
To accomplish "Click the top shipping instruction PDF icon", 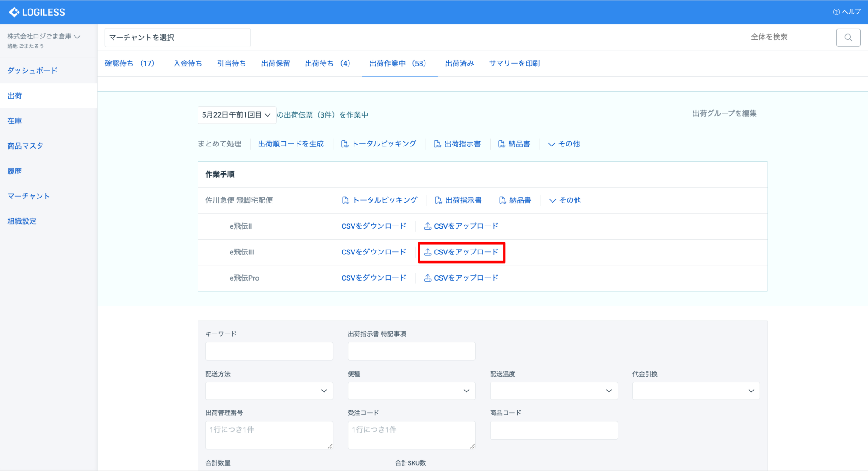I will 437,144.
